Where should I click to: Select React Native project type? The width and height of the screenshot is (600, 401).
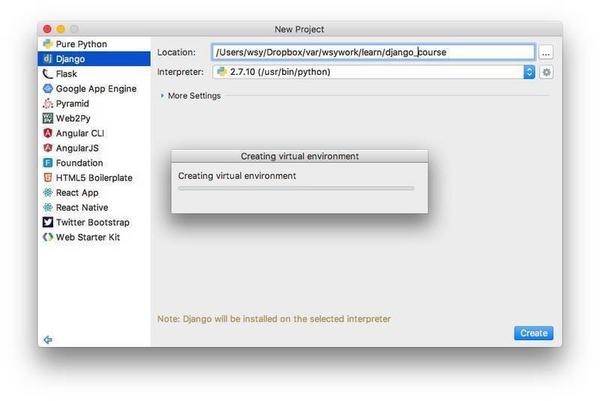pos(94,208)
